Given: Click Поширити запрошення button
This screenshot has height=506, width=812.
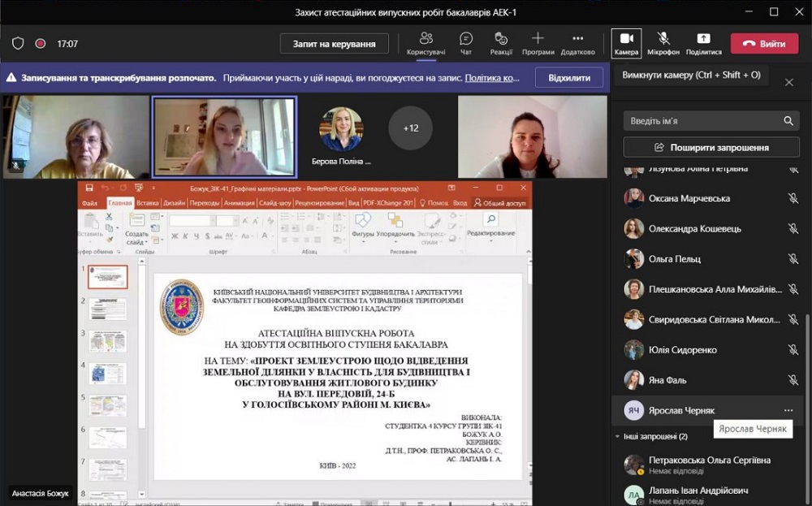Looking at the screenshot, I should tap(711, 148).
